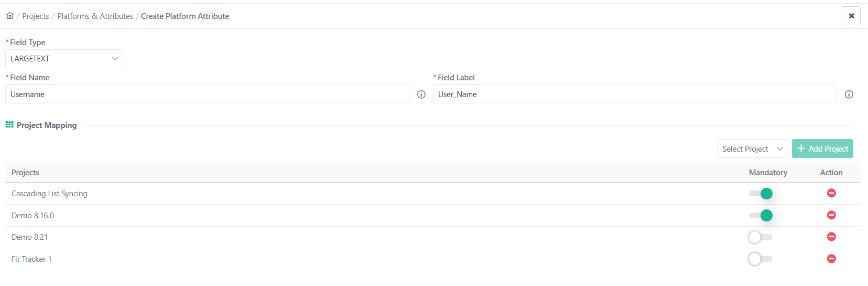Remove Demo 8.21 project mapping

[x=831, y=237]
